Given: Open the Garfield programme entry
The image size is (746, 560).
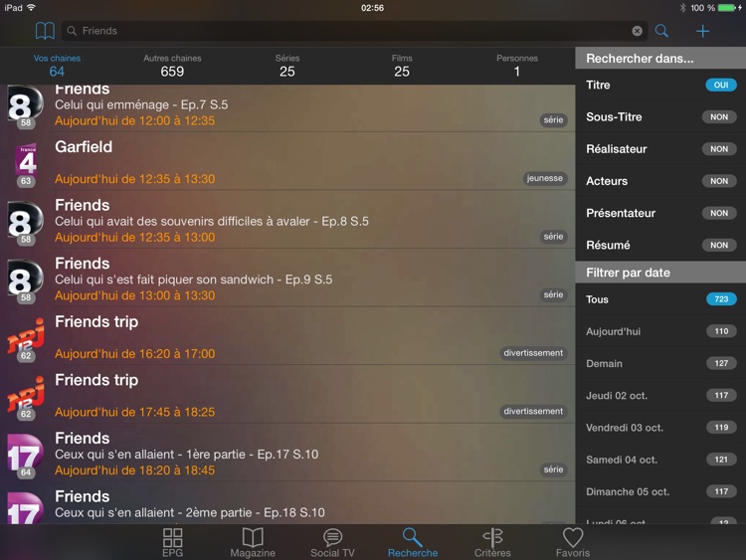Looking at the screenshot, I should tap(287, 162).
